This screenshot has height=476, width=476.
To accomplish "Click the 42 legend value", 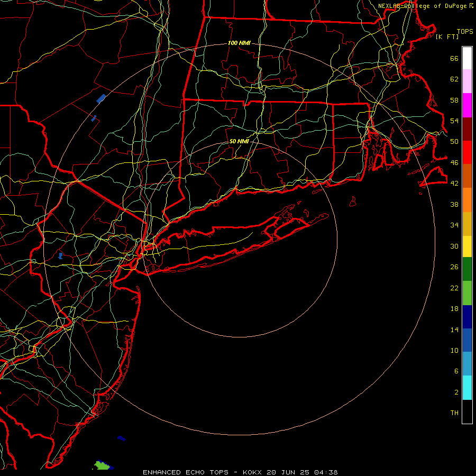I will click(454, 183).
